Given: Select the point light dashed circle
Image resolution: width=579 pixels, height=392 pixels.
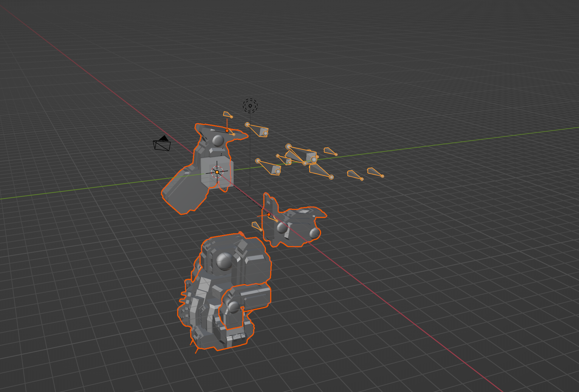Looking at the screenshot, I should 250,106.
